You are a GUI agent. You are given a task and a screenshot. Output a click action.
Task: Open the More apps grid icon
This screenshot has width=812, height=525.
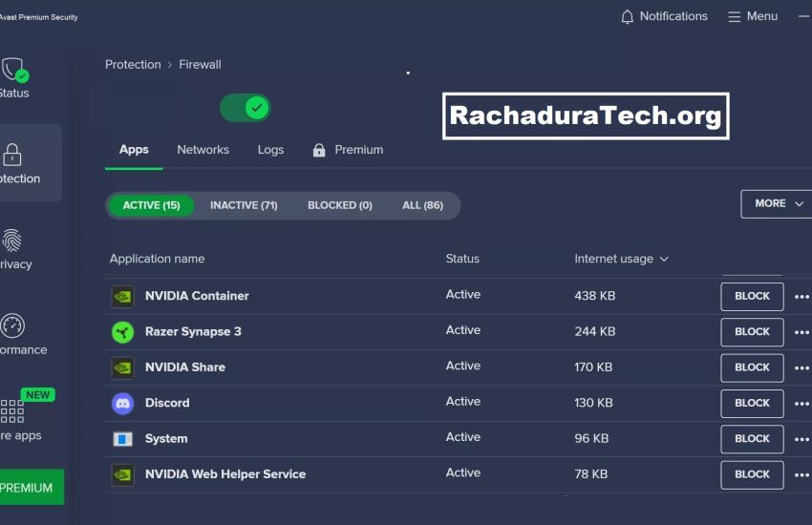tap(11, 411)
